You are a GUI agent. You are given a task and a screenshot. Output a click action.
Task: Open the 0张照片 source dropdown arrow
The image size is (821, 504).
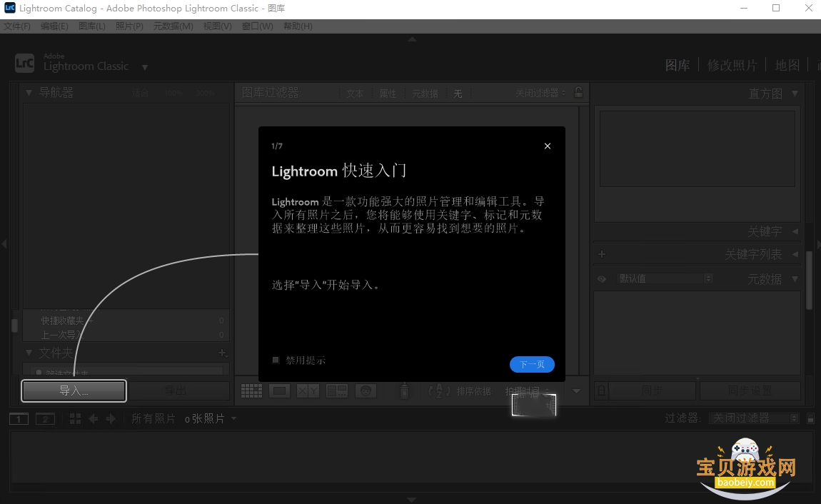pyautogui.click(x=234, y=419)
